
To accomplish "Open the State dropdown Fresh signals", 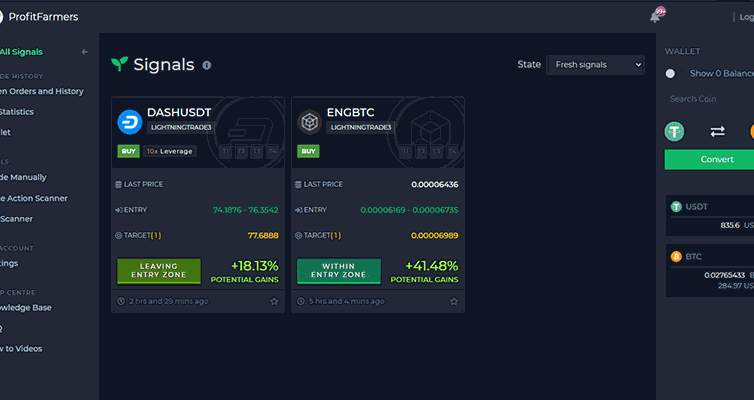I will (595, 64).
